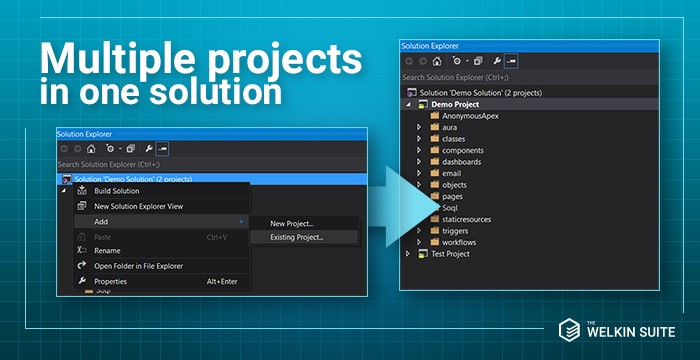Screen dimensions: 700x360
Task: Expand the objects folder
Action: 419,185
